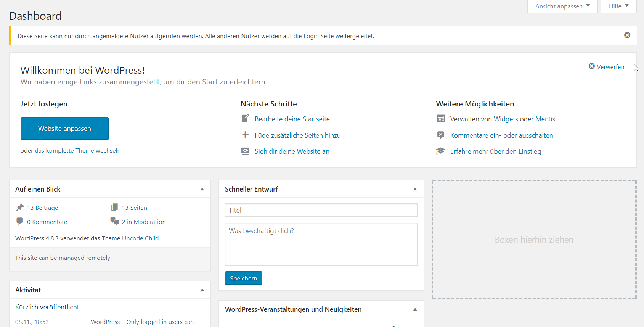This screenshot has width=644, height=327.
Task: Click the Website anpassen button
Action: click(x=64, y=129)
